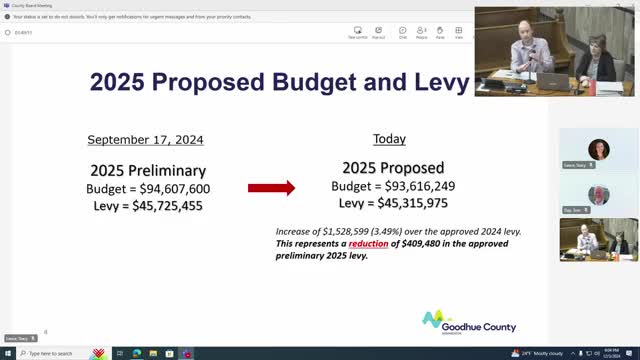
Task: Click 'Budget = $94,607,600' text
Action: 148,189
